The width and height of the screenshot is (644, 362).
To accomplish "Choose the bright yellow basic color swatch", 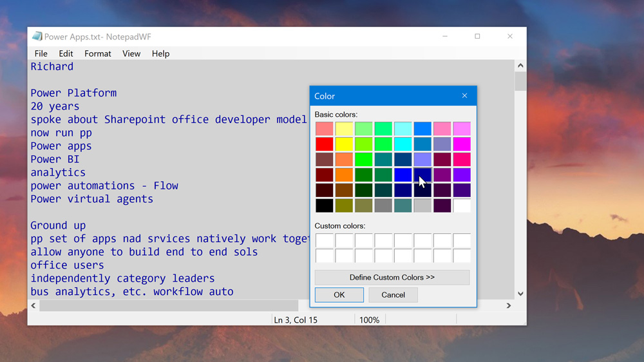I will pos(344,144).
